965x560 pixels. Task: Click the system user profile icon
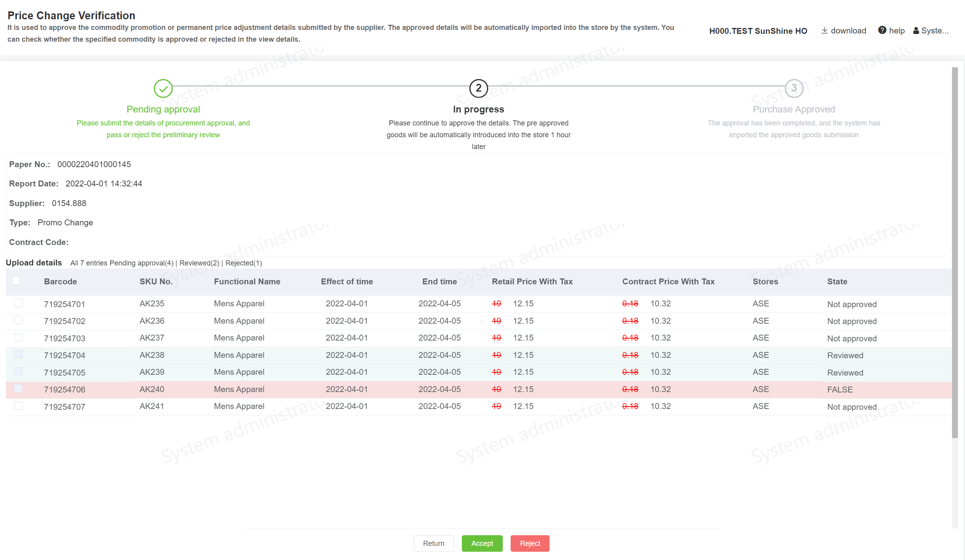(x=916, y=31)
